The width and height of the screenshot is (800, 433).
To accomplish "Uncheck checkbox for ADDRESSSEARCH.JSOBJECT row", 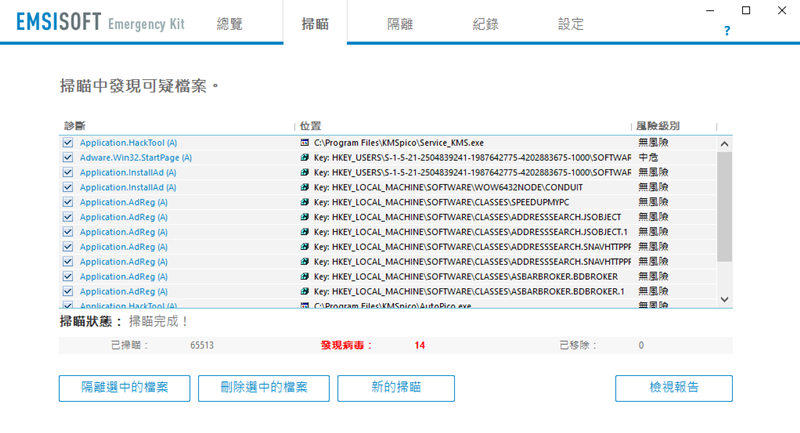I will (x=68, y=217).
